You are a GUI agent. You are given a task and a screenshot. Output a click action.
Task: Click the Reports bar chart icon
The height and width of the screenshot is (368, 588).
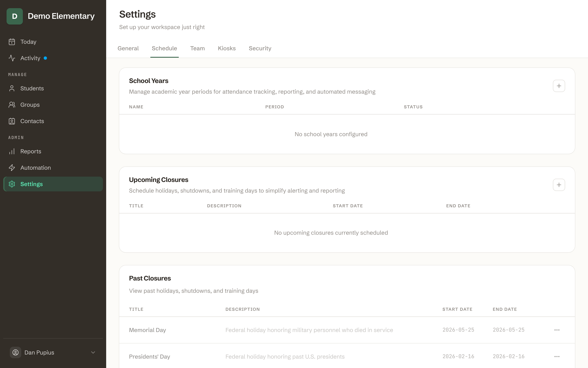12,151
